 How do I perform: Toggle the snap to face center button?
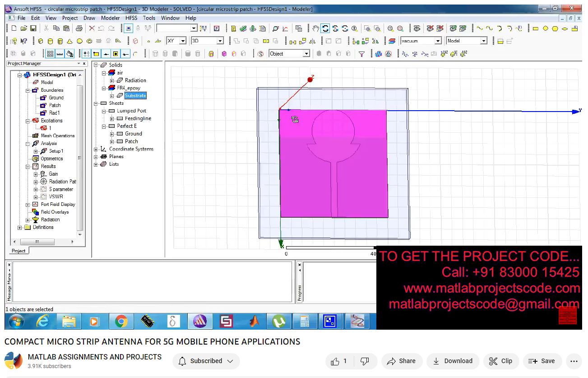coord(116,54)
